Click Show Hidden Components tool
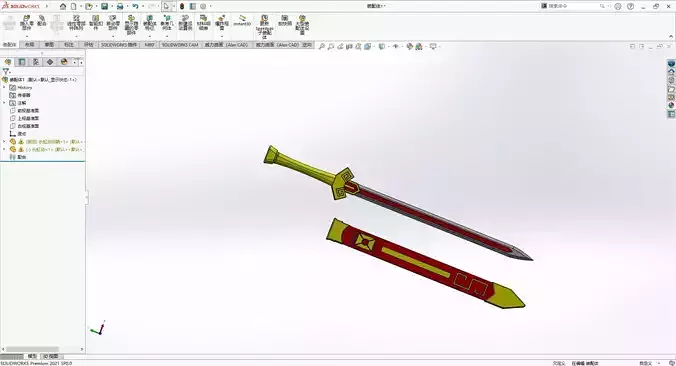676x366 pixels. coord(131,25)
